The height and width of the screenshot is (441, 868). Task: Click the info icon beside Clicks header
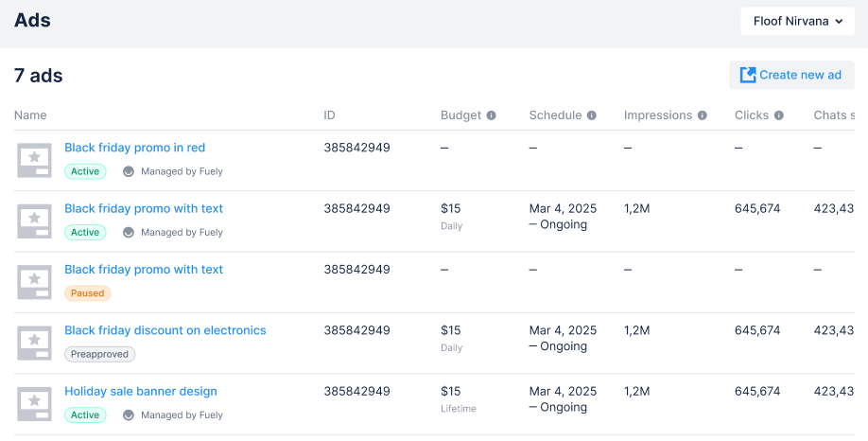click(779, 115)
